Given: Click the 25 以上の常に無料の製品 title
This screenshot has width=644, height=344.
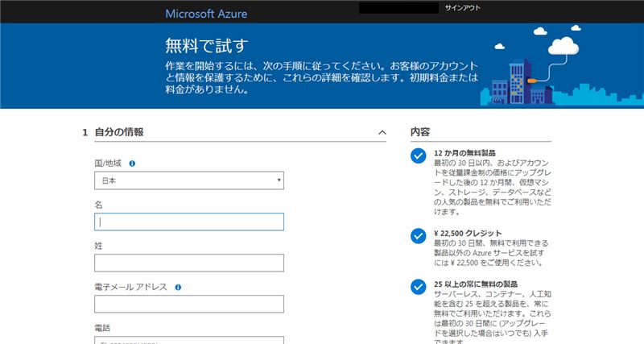Looking at the screenshot, I should click(x=476, y=284).
